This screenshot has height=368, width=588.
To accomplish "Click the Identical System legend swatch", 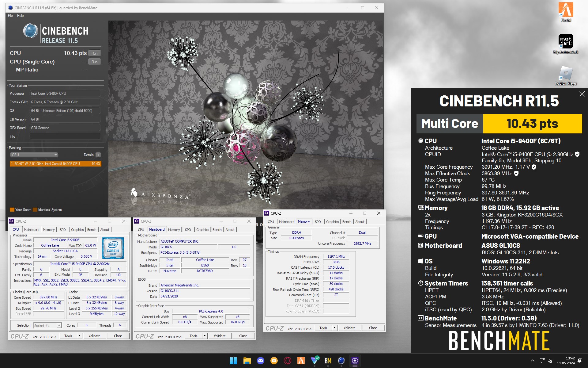I will coord(35,210).
